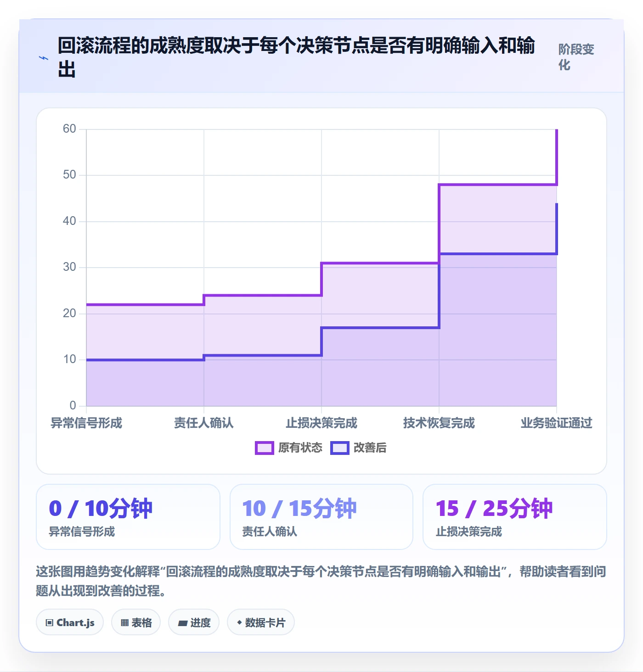The width and height of the screenshot is (643, 672).
Task: Click the 止损决策完成 axis label
Action: click(321, 423)
